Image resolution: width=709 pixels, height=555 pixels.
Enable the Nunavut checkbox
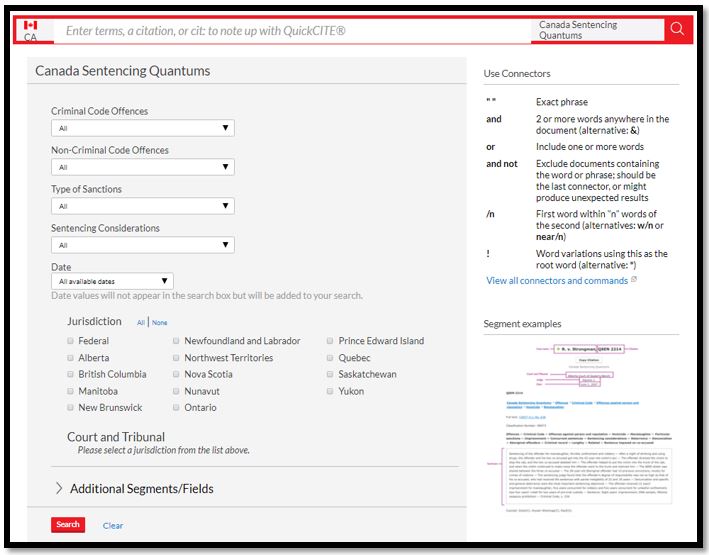(x=176, y=391)
